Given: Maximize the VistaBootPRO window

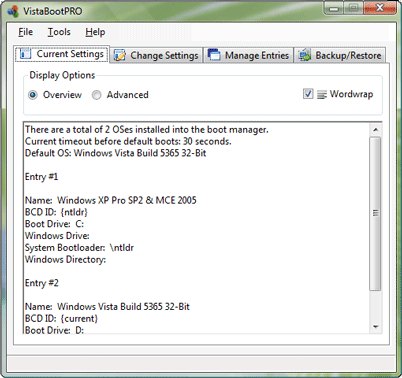Looking at the screenshot, I should pos(354,8).
